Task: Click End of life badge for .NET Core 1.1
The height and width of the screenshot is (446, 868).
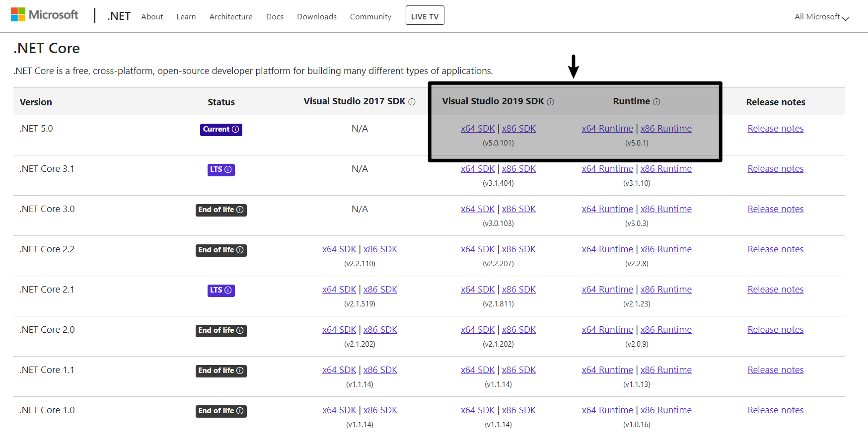Action: click(x=221, y=371)
